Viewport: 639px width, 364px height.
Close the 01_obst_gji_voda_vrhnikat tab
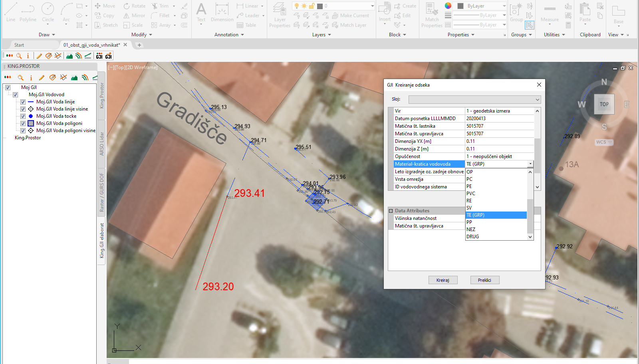(125, 45)
